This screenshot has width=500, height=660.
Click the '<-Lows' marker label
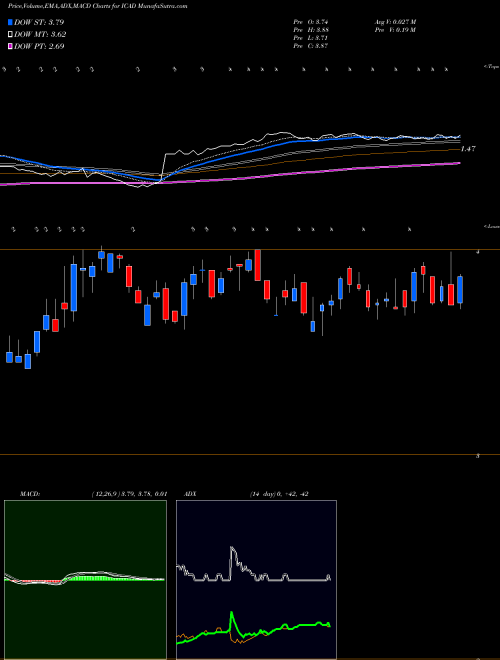coord(491,226)
